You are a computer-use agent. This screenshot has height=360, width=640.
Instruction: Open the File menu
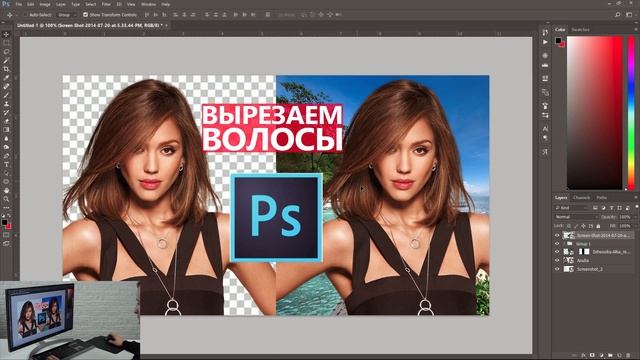[x=19, y=4]
